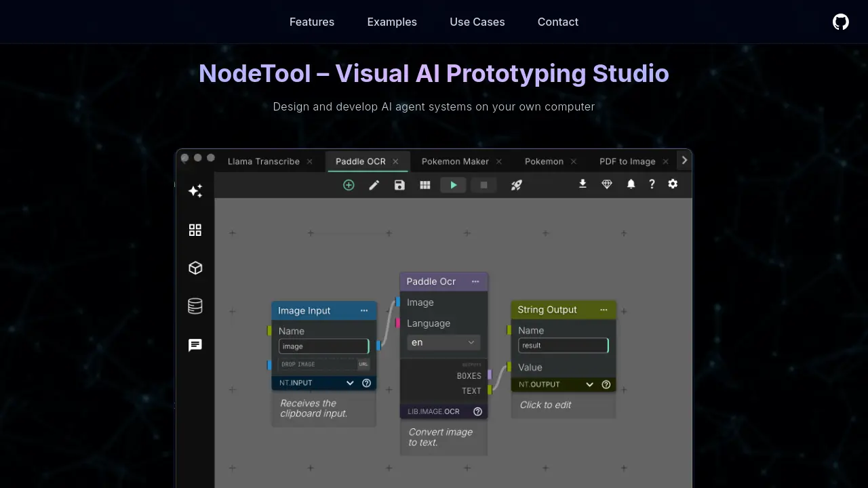Open the String Output node options menu
The width and height of the screenshot is (868, 488).
click(x=604, y=310)
